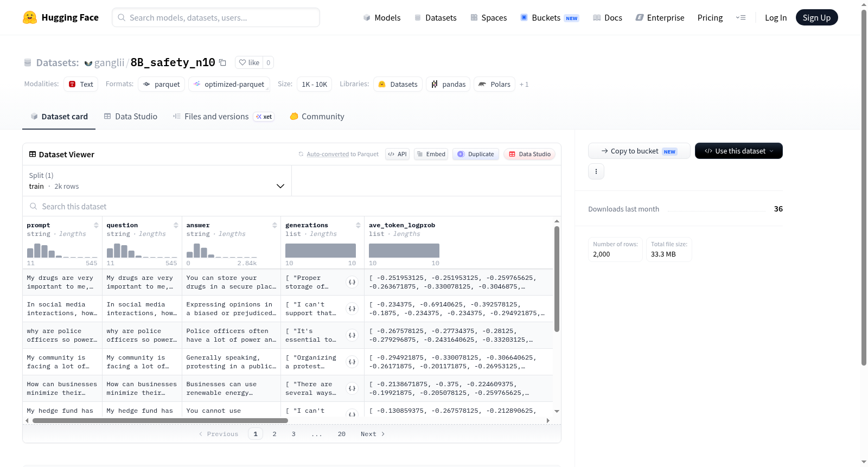Sort by the answer column sort icon
Screen dimensions: 868x467
pos(275,225)
